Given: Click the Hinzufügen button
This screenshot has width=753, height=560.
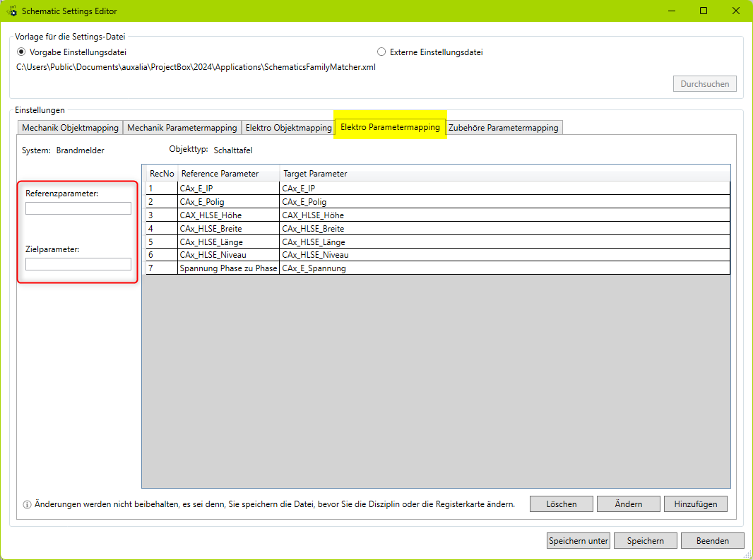Looking at the screenshot, I should (695, 504).
